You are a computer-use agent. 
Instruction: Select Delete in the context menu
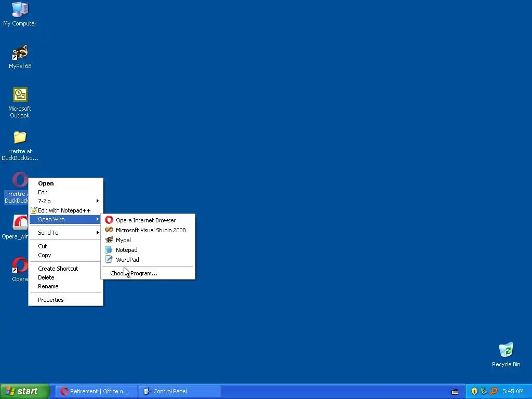(x=65, y=277)
